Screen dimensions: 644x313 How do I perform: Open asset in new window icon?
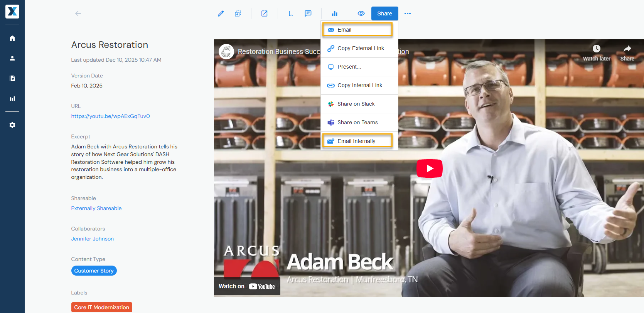pyautogui.click(x=265, y=13)
